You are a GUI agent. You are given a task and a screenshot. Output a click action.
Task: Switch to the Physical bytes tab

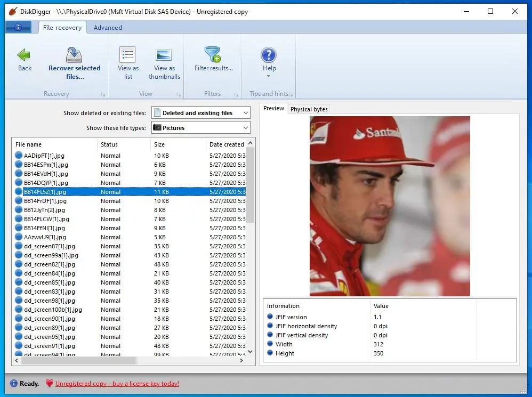[309, 109]
